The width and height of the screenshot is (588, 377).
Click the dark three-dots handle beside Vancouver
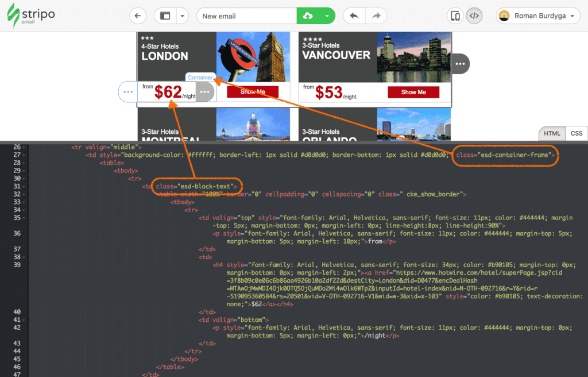[460, 64]
